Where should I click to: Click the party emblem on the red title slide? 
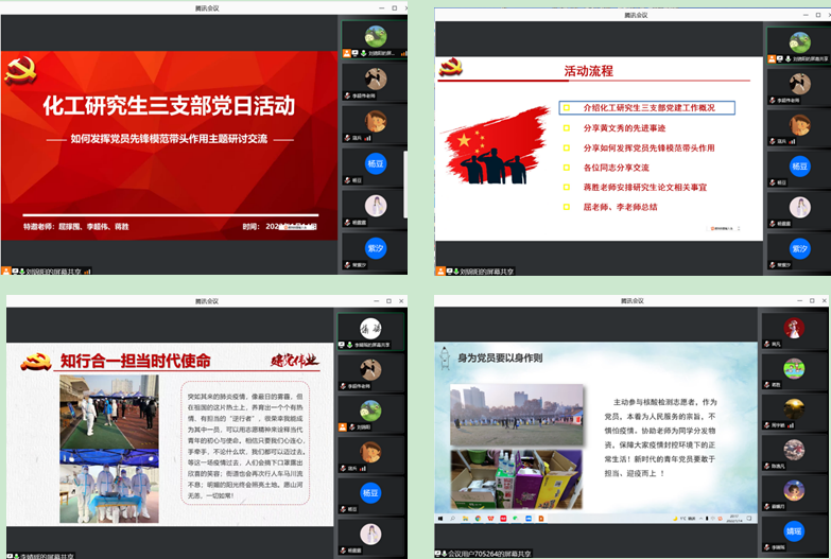(18, 72)
